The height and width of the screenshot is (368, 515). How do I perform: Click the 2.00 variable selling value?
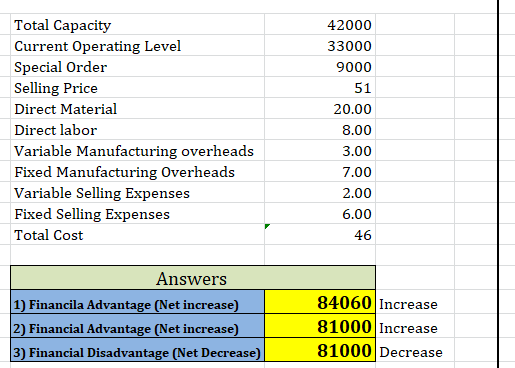(320, 192)
